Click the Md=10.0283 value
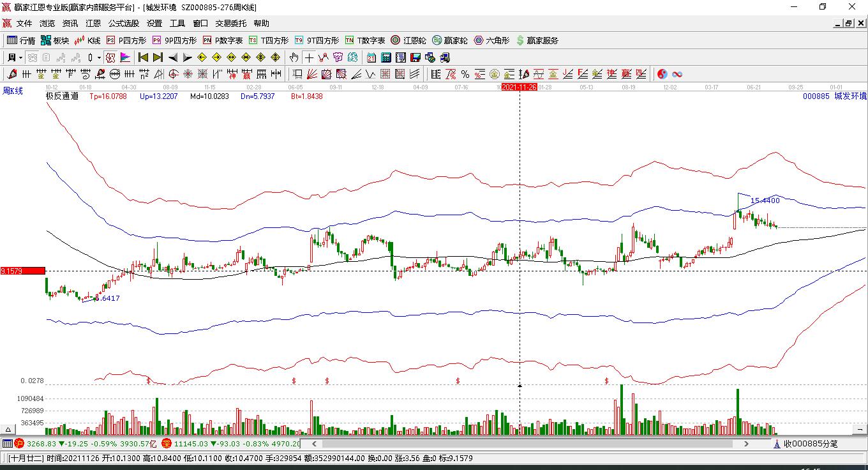Screen dimensions: 868x470 [x=209, y=96]
